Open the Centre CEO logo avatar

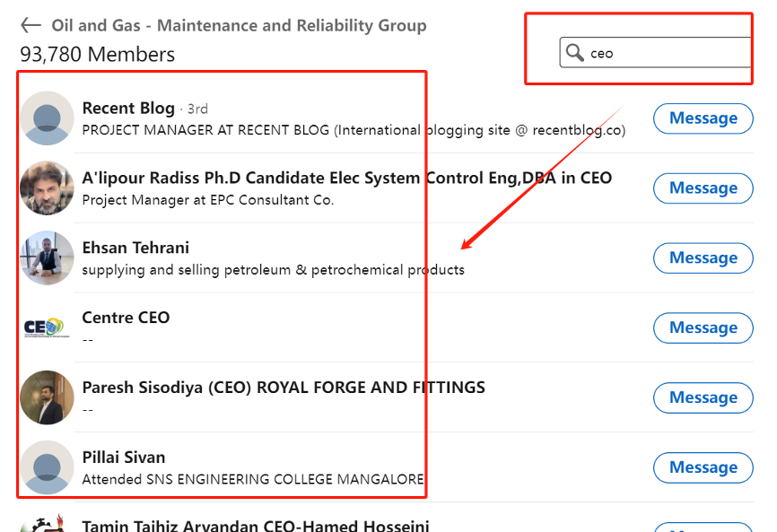47,328
